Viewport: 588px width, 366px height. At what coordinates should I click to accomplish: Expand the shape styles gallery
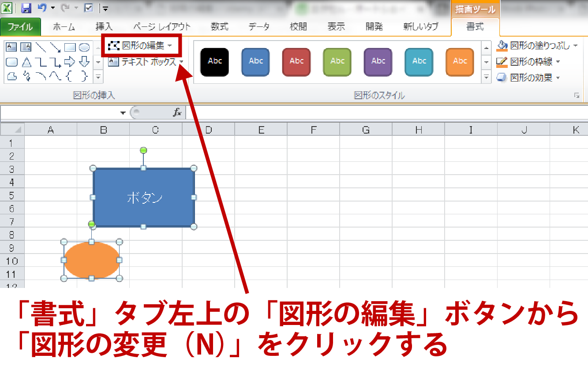coord(487,77)
